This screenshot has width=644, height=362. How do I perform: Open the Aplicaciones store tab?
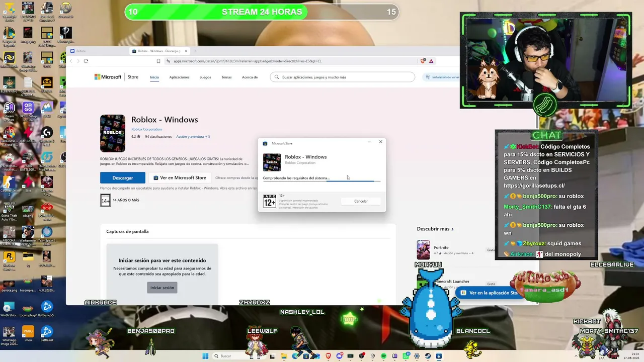179,77
